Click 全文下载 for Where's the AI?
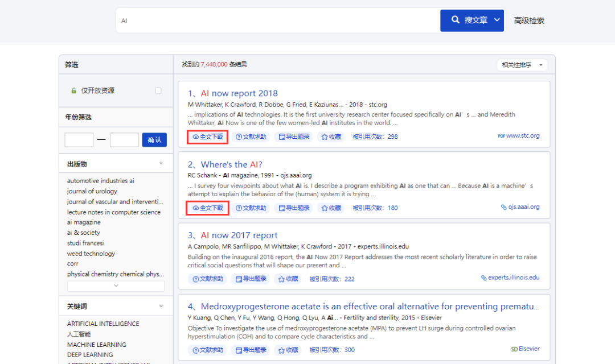The image size is (615, 364). (208, 208)
